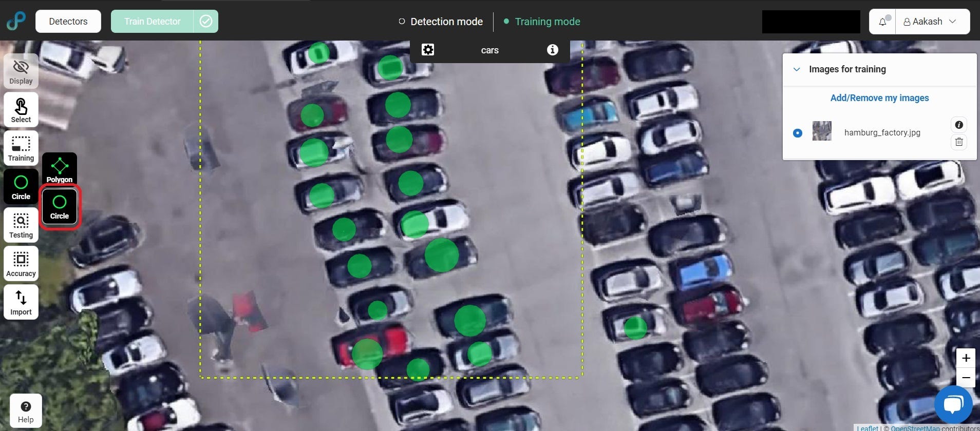Click the hamburg_factory.jpg thumbnail
The image size is (980, 431).
[x=822, y=131]
